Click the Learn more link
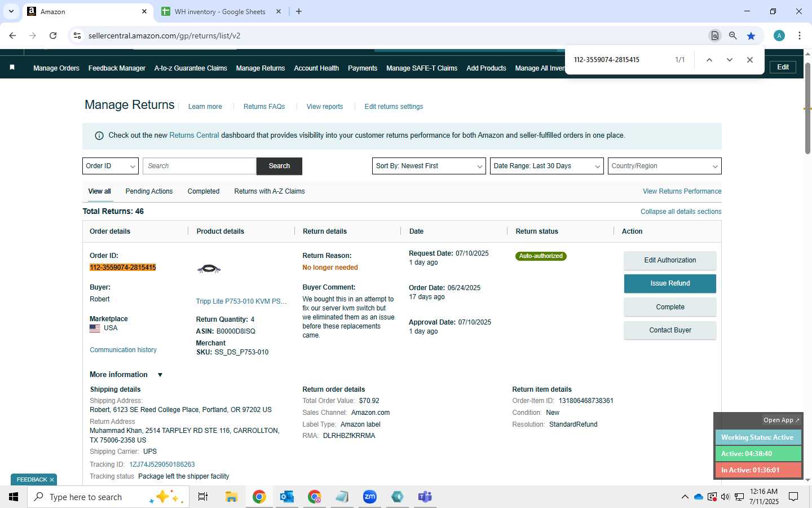The width and height of the screenshot is (812, 508). (x=205, y=107)
